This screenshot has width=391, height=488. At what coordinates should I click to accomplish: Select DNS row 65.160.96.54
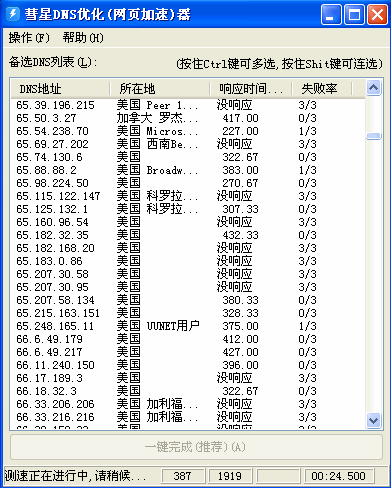[x=188, y=222]
